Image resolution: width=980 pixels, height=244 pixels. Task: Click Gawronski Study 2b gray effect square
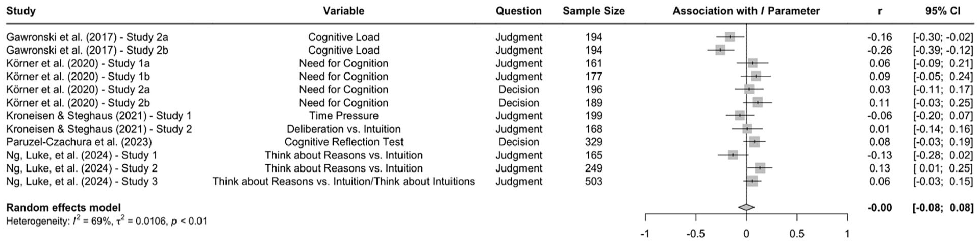coord(720,50)
